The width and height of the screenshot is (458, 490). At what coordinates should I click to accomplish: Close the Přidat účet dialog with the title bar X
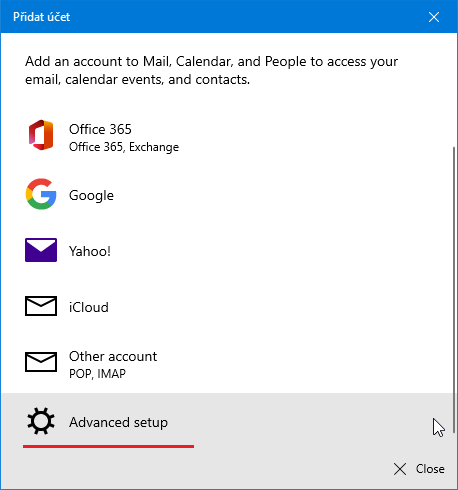click(x=434, y=17)
